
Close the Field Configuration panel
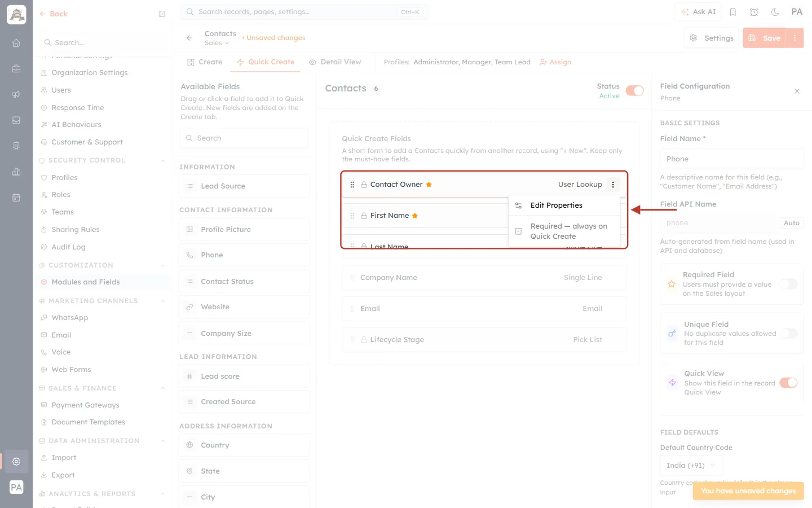[x=797, y=91]
